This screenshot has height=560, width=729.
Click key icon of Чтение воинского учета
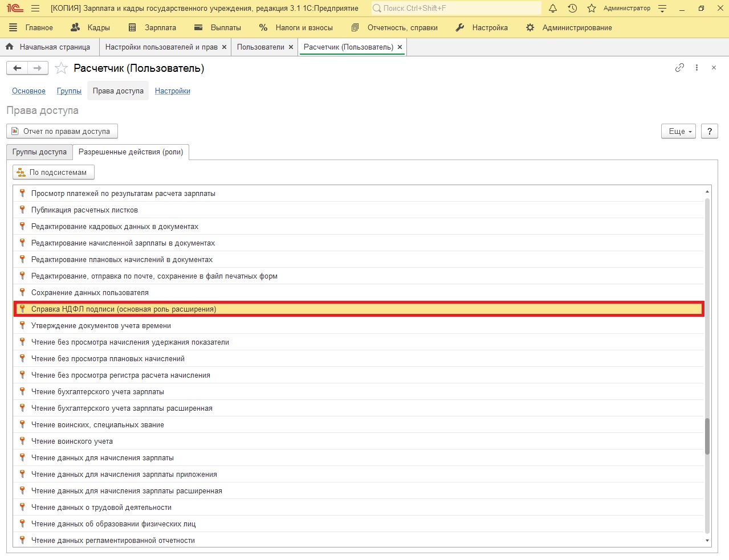22,441
